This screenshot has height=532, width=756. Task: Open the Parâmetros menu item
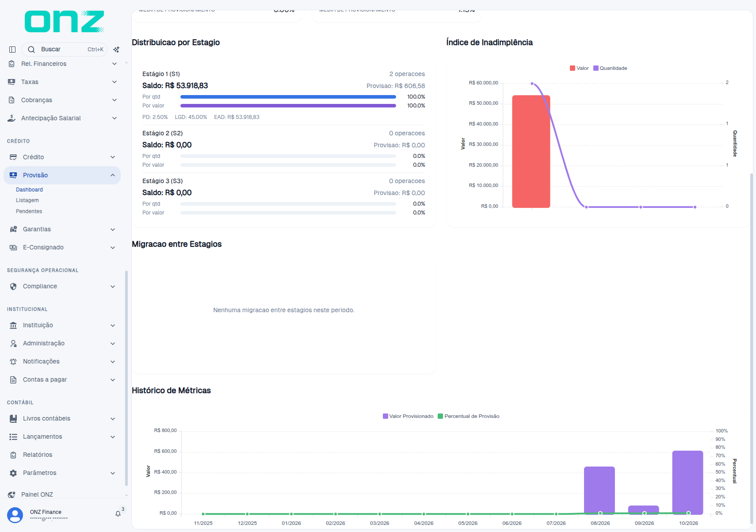(62, 473)
